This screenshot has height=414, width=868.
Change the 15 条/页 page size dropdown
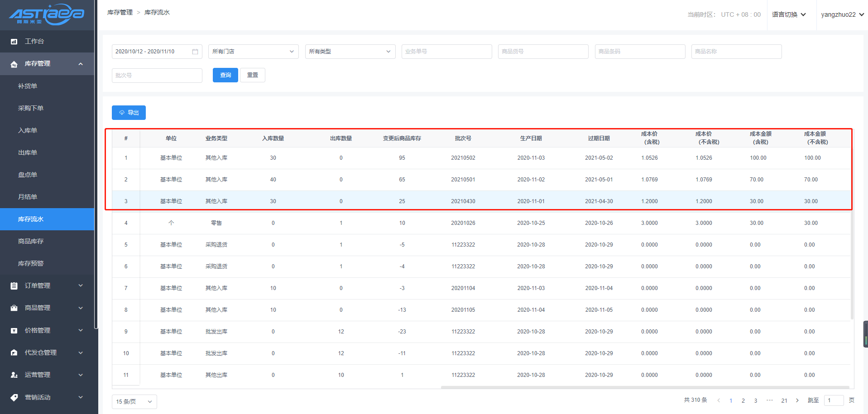[134, 402]
